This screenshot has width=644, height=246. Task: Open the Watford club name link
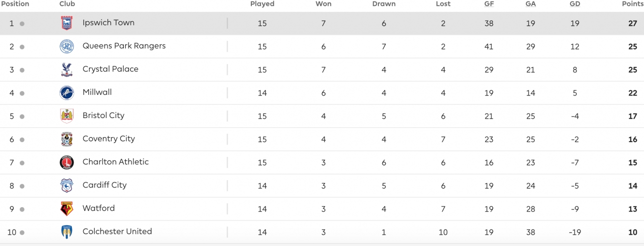pyautogui.click(x=99, y=208)
